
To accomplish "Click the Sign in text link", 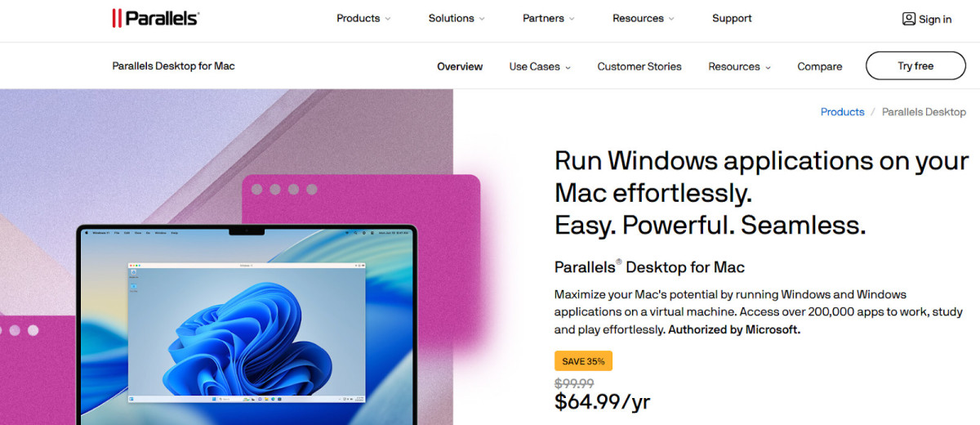I will pos(935,19).
